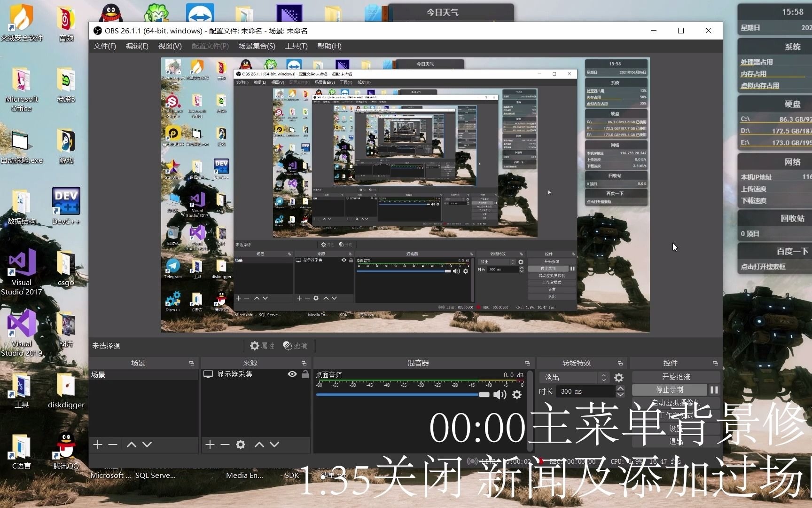Screen dimensions: 812x508
Task: Open 桌面音频 audio settings gear
Action: (x=517, y=395)
